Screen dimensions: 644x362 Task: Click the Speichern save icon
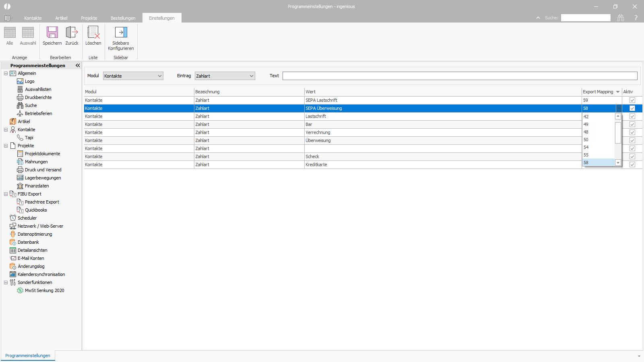(52, 33)
